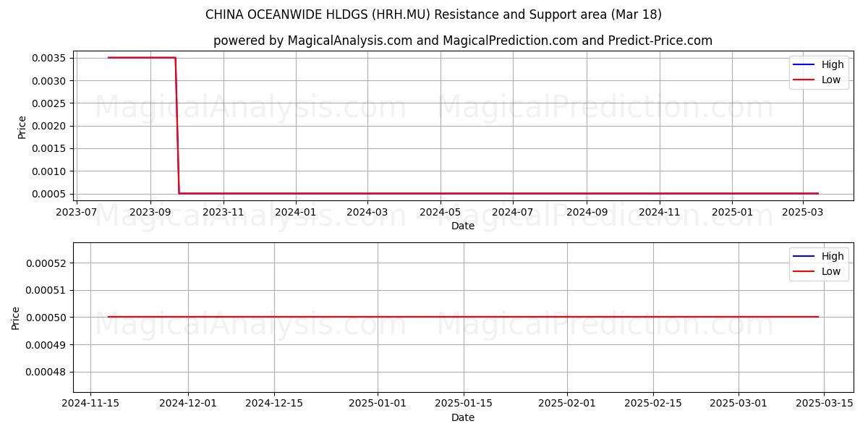The width and height of the screenshot is (868, 434).
Task: Click the '0.00052' y-axis tick label
Action: click(45, 263)
